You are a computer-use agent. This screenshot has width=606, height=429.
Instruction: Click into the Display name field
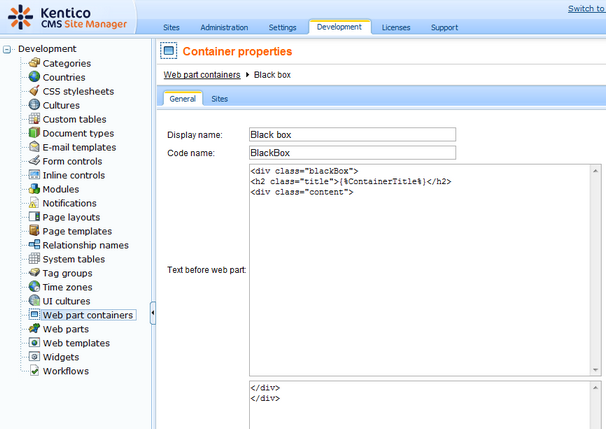pos(351,134)
